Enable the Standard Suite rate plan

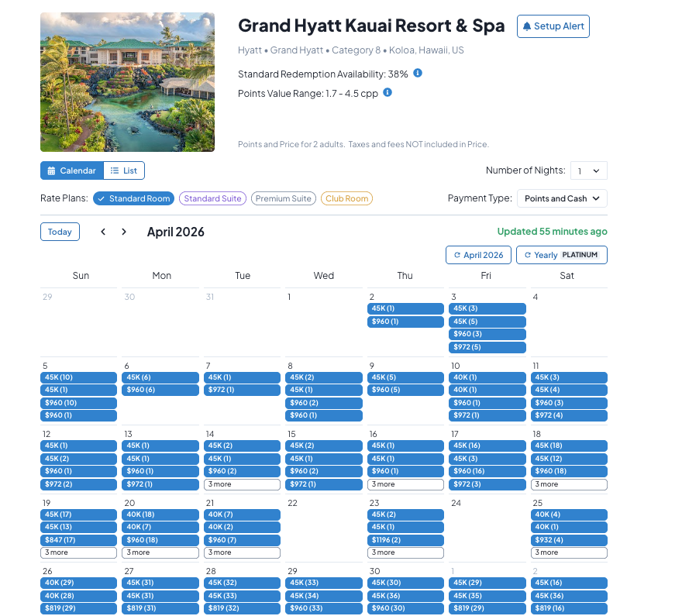tap(212, 198)
